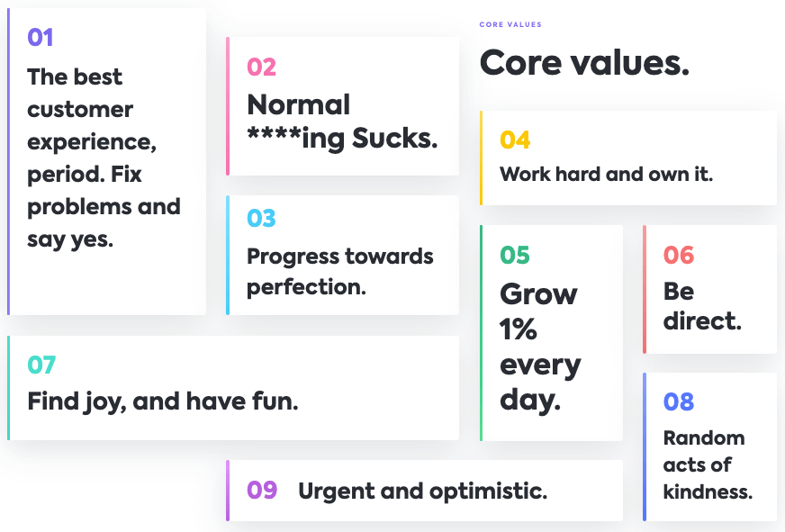Click the purple 09 number

pos(262,490)
